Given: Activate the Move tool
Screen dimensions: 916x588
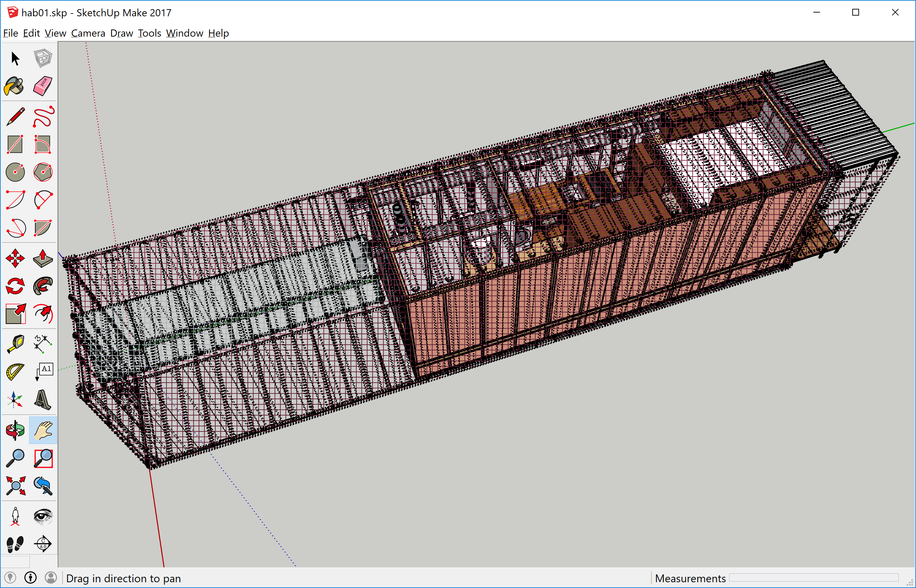Looking at the screenshot, I should [x=15, y=259].
